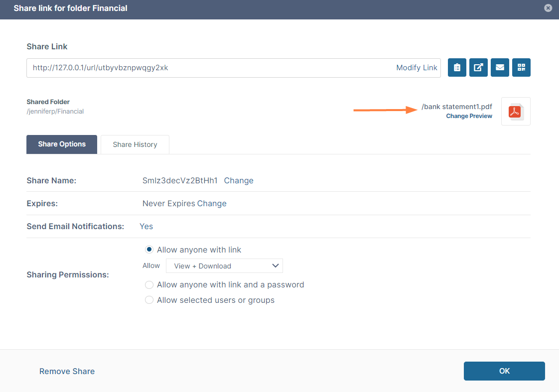Switch to Share History tab
Screen dimensions: 559x392
[135, 144]
